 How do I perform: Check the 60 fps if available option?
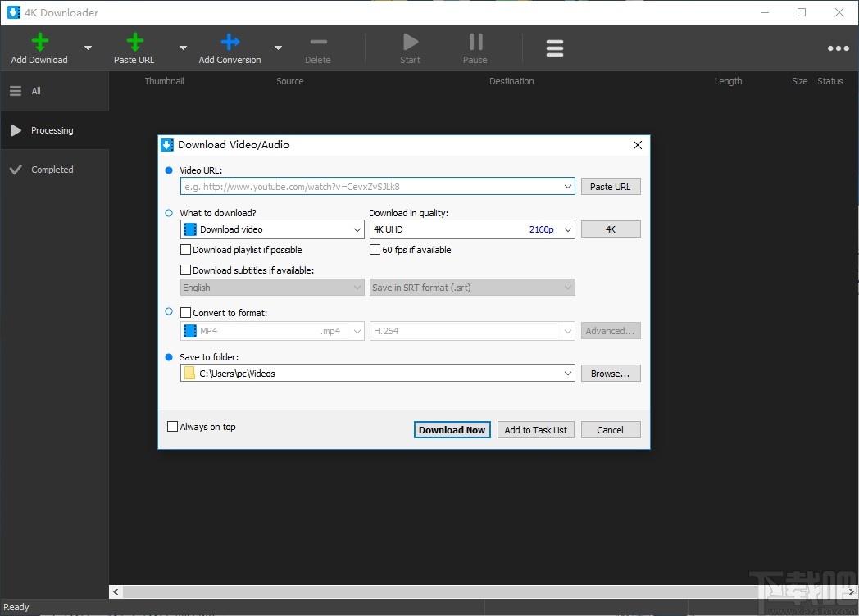tap(374, 249)
